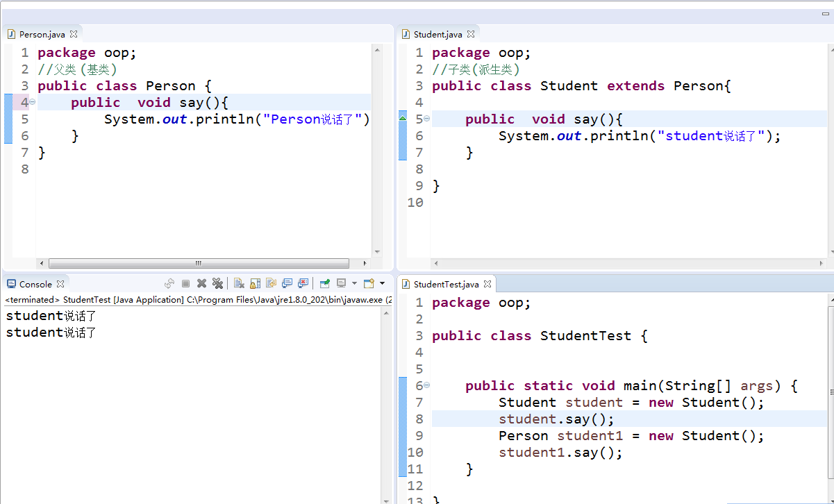The width and height of the screenshot is (834, 504).
Task: Click line number 8 in StudentTest.java gutter
Action: coord(419,419)
